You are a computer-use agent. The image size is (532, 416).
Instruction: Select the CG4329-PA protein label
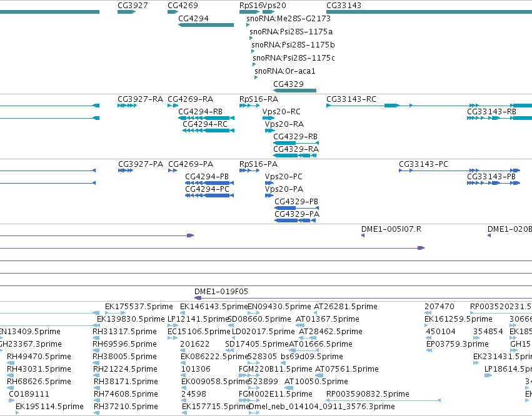pos(297,214)
